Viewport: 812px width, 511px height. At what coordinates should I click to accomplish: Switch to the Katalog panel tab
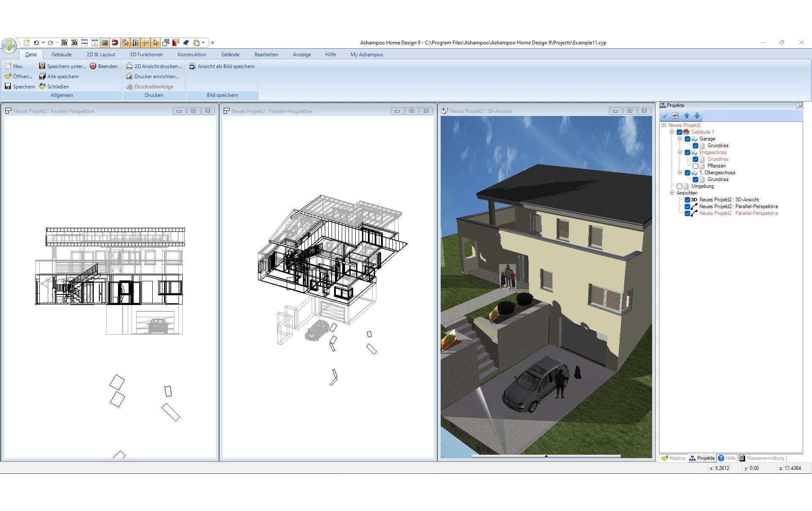674,458
